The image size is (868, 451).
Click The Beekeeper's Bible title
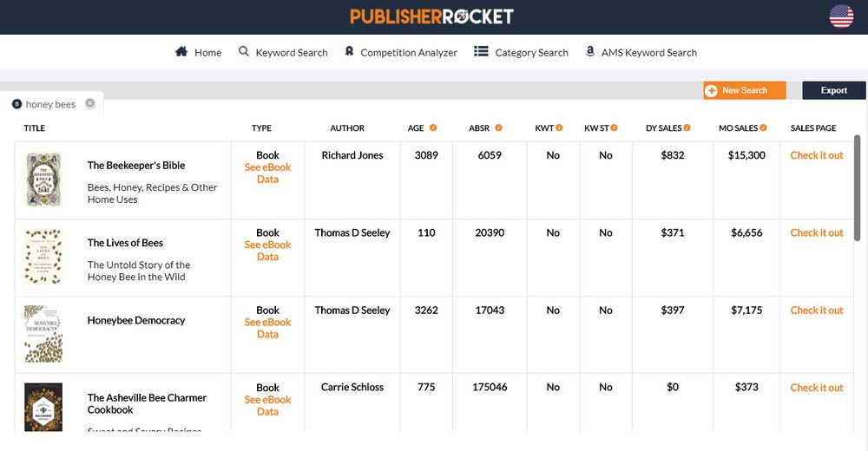[136, 166]
